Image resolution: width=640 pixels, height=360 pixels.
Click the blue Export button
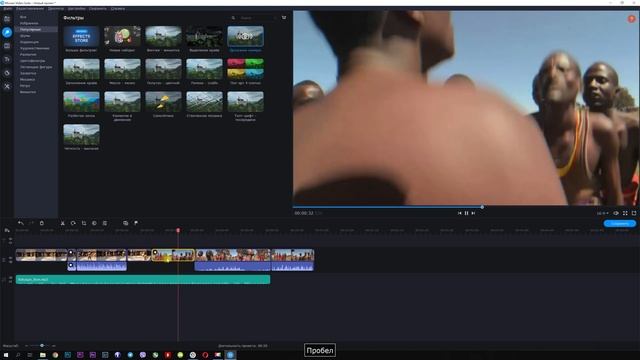620,224
